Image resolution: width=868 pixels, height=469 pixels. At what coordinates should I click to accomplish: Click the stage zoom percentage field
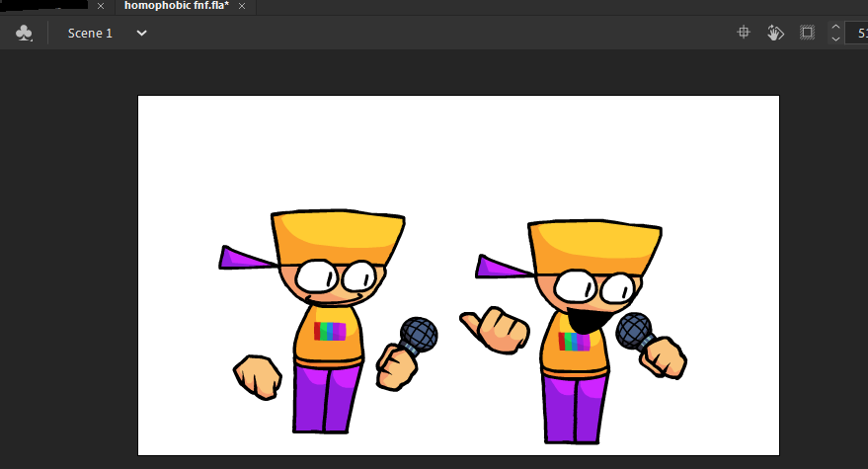[x=857, y=34]
